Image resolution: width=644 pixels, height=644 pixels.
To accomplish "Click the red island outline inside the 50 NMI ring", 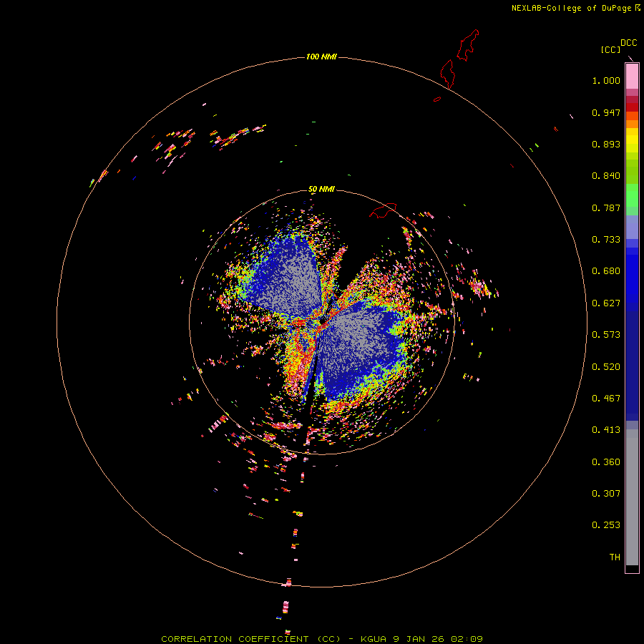I will click(383, 210).
